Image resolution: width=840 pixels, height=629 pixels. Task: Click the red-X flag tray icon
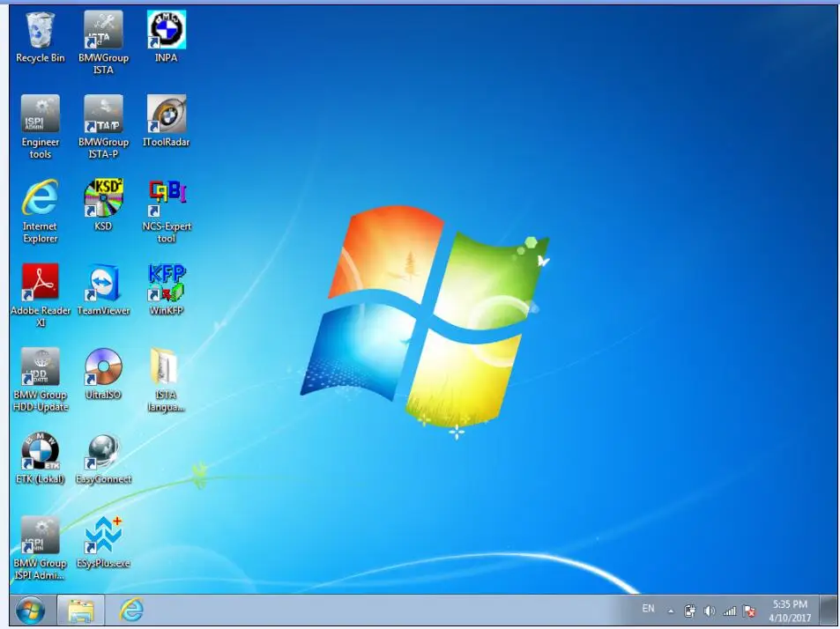[749, 610]
